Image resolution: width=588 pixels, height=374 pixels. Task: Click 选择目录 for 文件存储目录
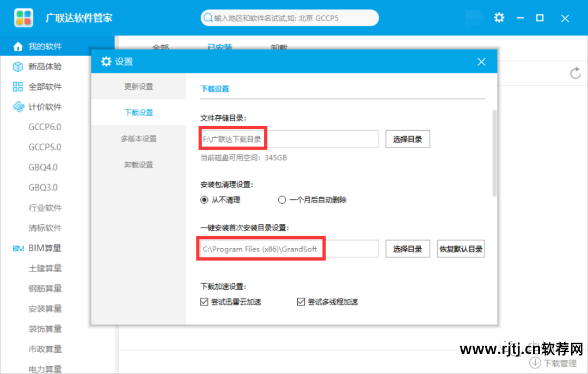click(408, 139)
